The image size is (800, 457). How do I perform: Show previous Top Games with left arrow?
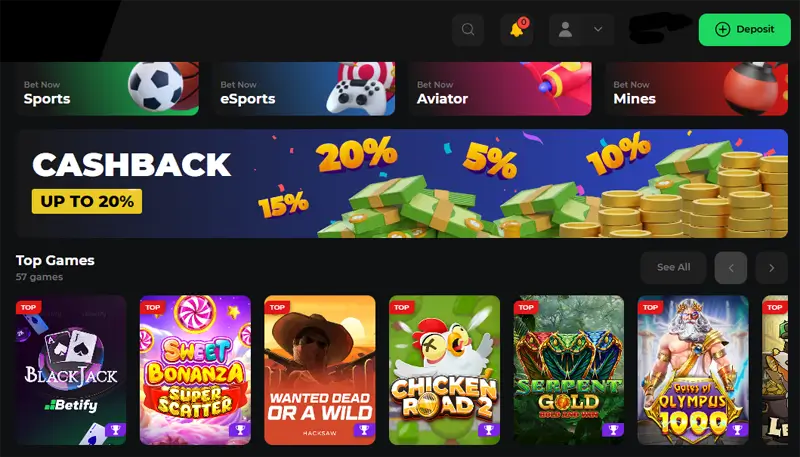pos(731,268)
